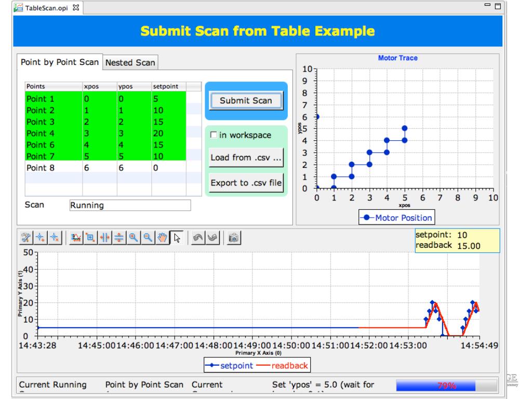Viewport: 532px width, 399px height.
Task: Click the readback legend entry in bottom plot
Action: pos(282,365)
